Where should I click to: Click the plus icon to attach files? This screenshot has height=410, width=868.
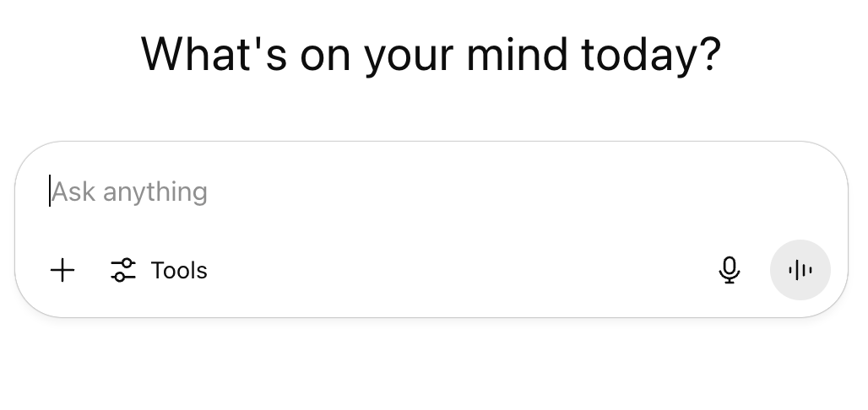(62, 271)
